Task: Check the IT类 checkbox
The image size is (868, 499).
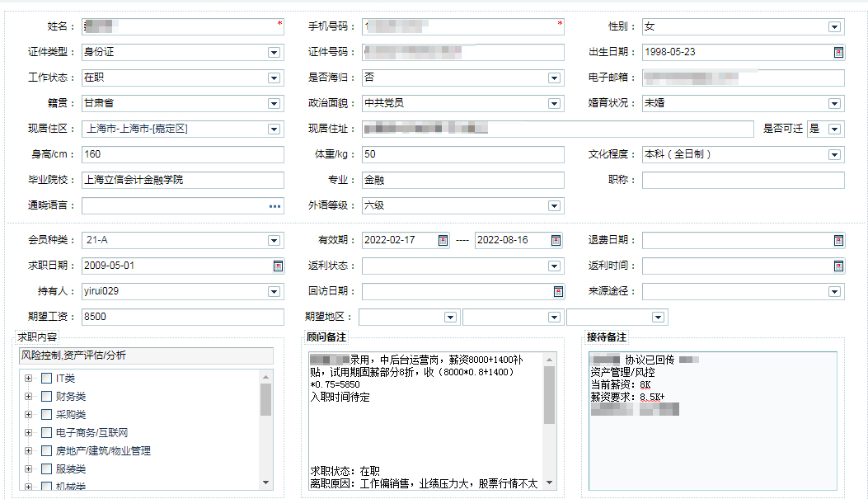Action: click(x=46, y=379)
